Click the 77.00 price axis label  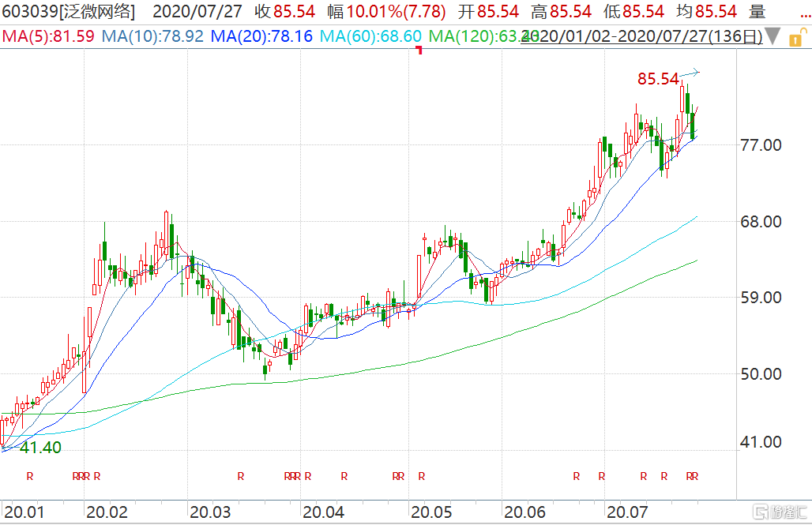[761, 145]
